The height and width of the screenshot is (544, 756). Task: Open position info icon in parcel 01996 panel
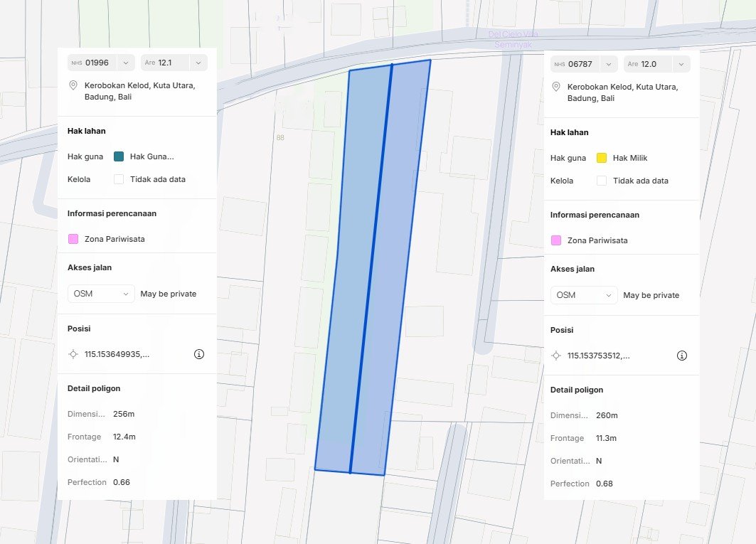point(199,354)
